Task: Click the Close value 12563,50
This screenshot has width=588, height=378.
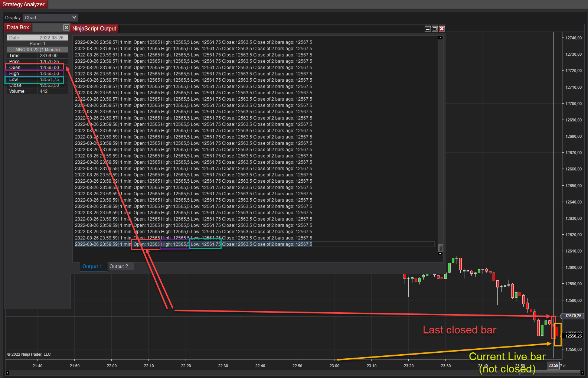Action: click(x=49, y=85)
